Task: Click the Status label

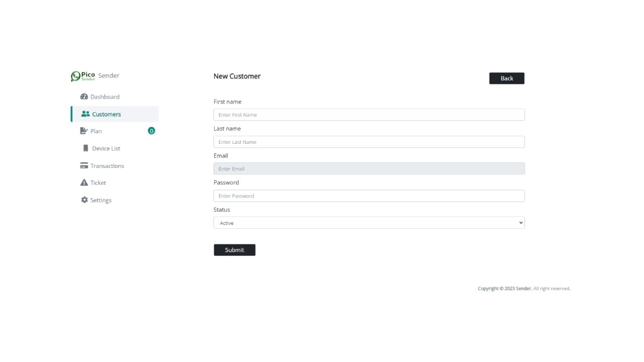Action: tap(222, 210)
